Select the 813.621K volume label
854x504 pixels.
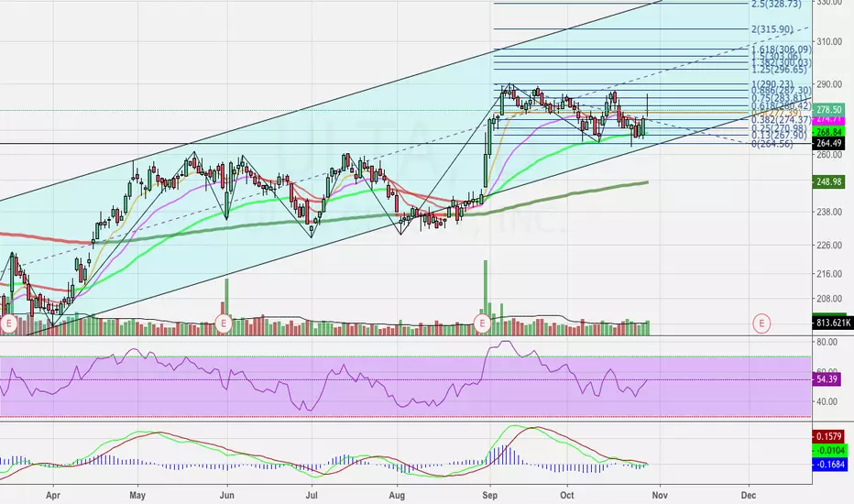point(832,323)
